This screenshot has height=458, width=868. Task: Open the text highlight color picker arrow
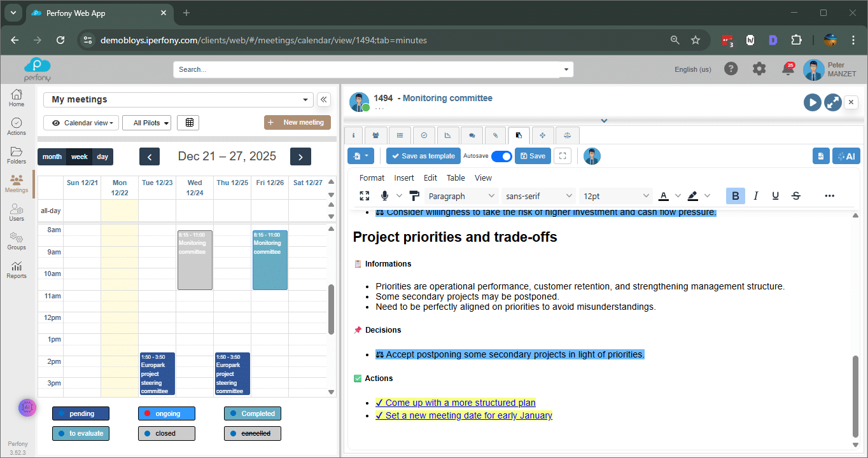click(707, 196)
